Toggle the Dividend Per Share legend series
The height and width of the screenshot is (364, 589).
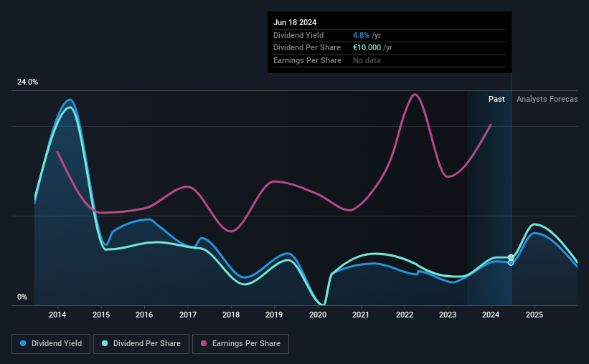coord(141,344)
